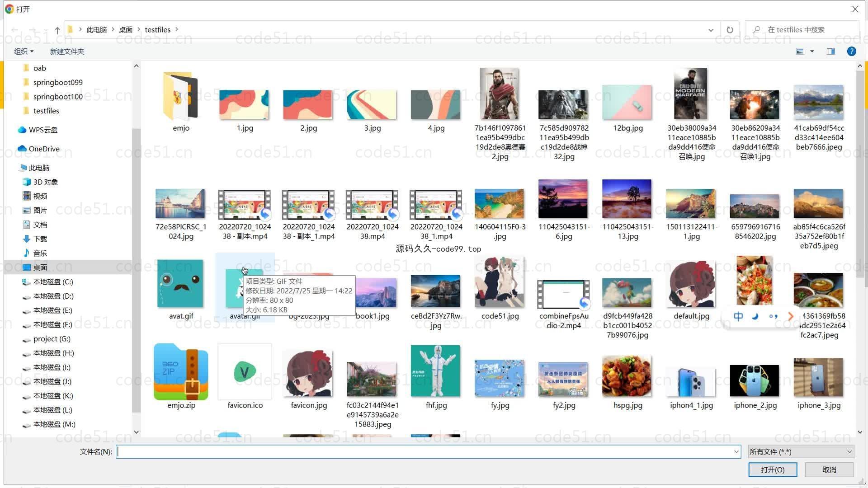The image size is (868, 488).
Task: Change view layout icon in toolbar
Action: pos(800,52)
